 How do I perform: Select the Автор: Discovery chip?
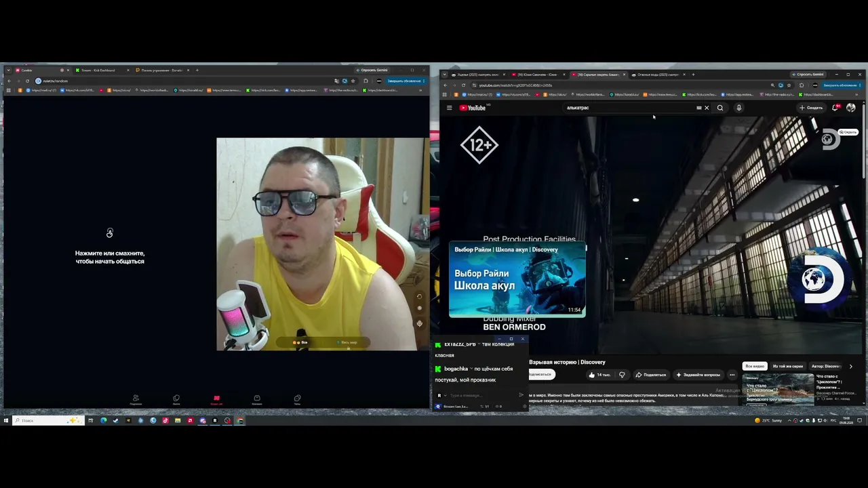(826, 366)
